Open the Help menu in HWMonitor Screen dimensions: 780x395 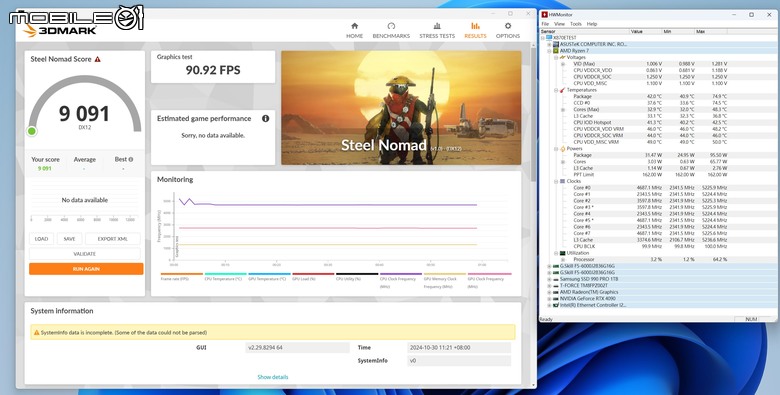point(591,24)
